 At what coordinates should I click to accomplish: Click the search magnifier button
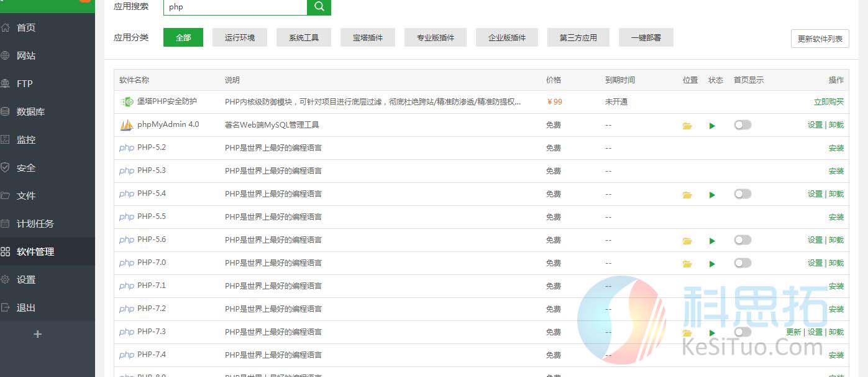pos(319,7)
